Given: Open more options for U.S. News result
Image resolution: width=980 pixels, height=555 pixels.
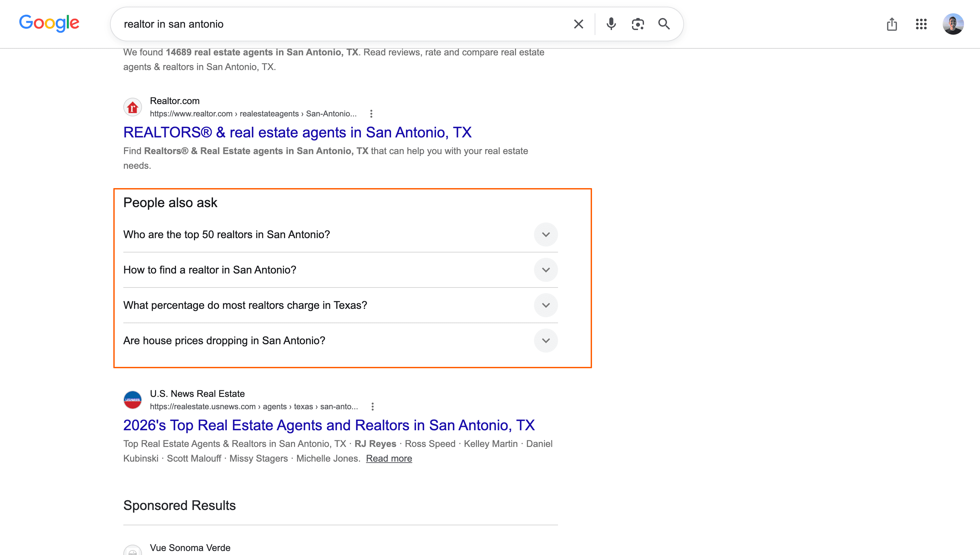Looking at the screenshot, I should 372,406.
